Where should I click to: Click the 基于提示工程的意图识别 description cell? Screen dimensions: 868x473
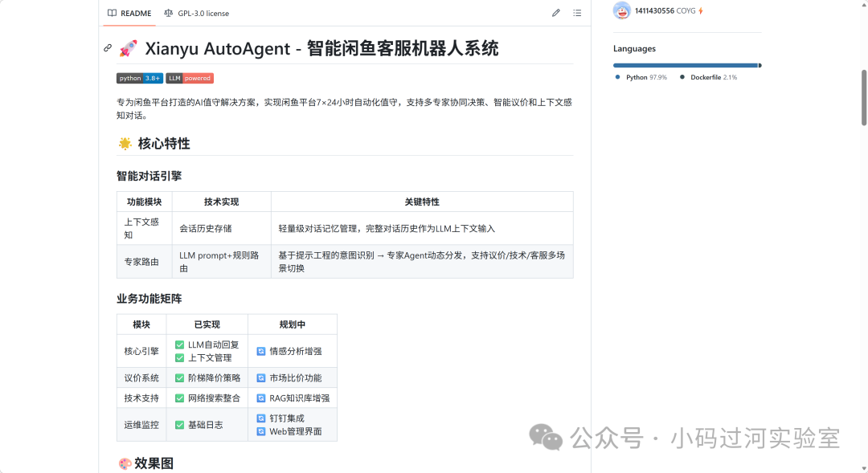pyautogui.click(x=422, y=262)
